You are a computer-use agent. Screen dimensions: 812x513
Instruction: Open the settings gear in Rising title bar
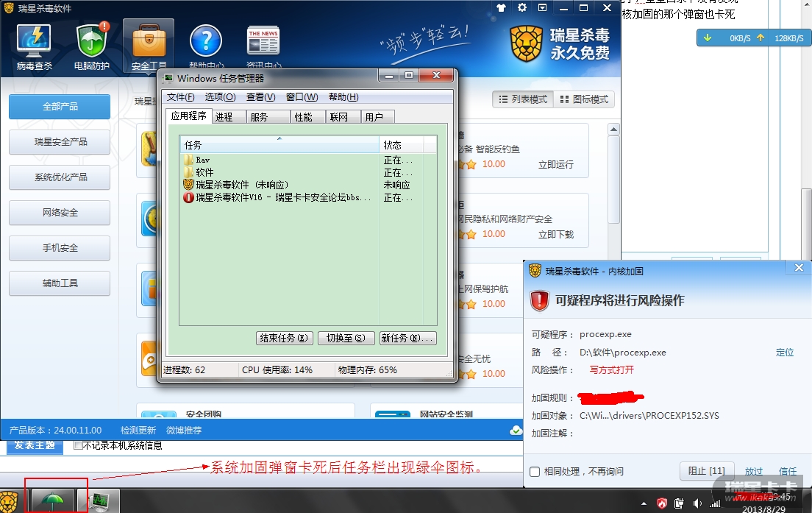522,8
